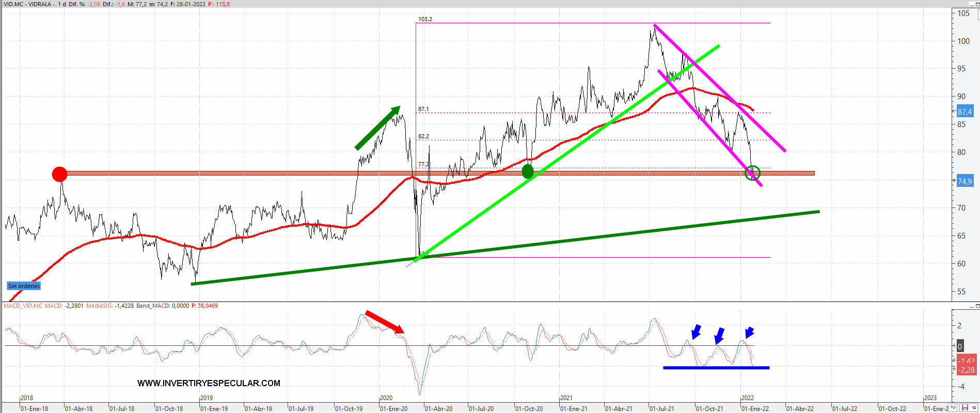Click the blue double-chevron icon on time axis
This screenshot has height=413, width=980.
click(x=953, y=408)
